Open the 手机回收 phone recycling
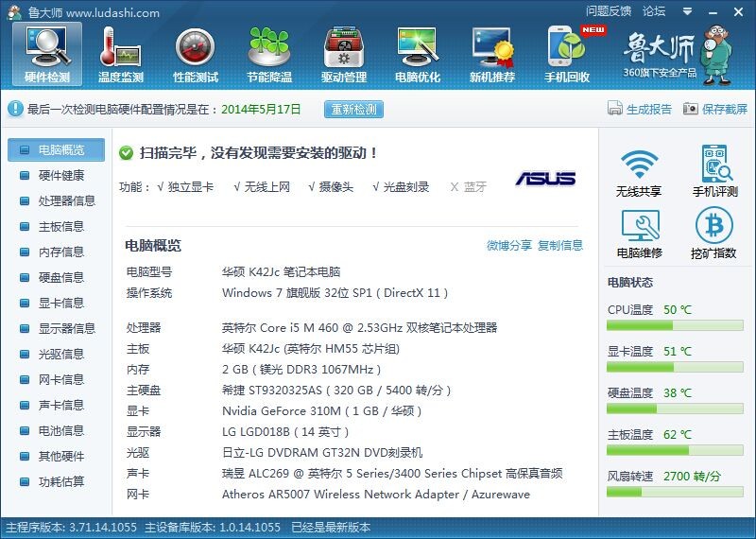The height and width of the screenshot is (539, 756). [x=567, y=54]
